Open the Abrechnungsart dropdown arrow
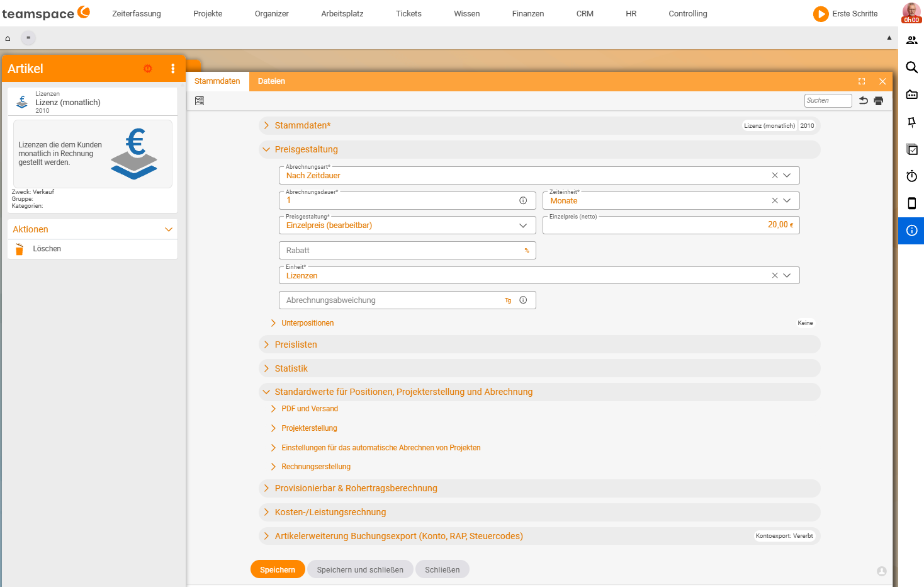The height and width of the screenshot is (587, 924). pyautogui.click(x=787, y=176)
